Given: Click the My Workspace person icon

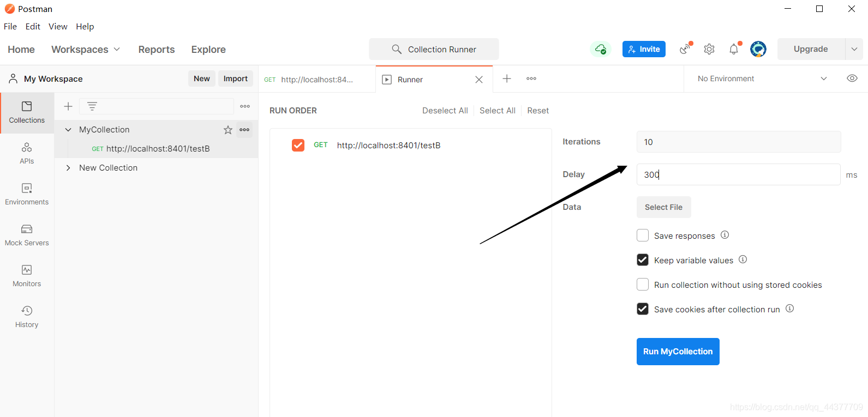Looking at the screenshot, I should pyautogui.click(x=13, y=79).
